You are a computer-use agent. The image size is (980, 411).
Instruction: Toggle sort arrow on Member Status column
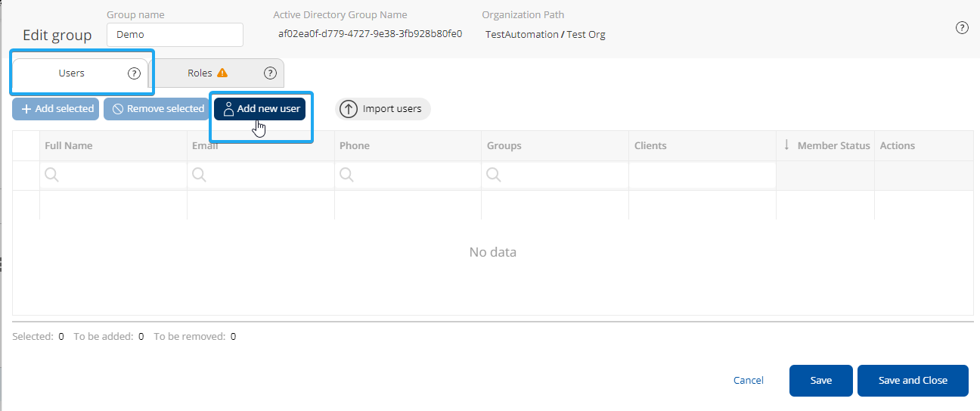(x=786, y=145)
